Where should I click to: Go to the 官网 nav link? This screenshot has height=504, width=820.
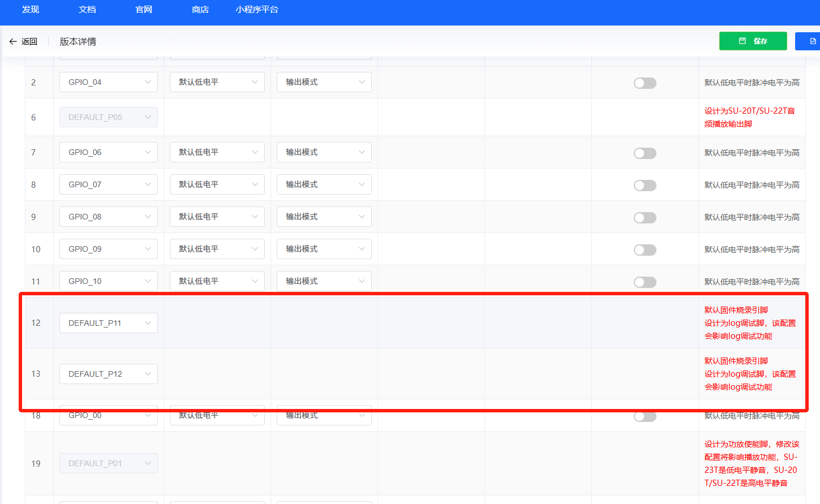pyautogui.click(x=144, y=10)
